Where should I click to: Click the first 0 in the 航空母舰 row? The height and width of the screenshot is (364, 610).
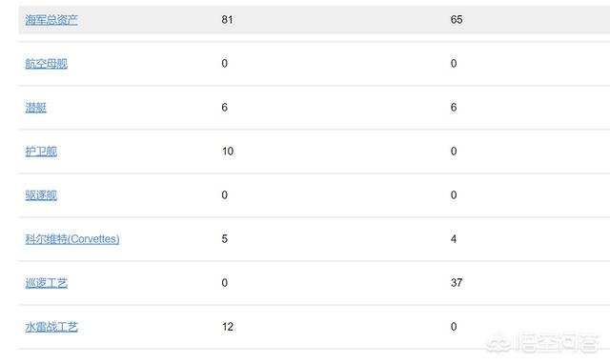(225, 64)
